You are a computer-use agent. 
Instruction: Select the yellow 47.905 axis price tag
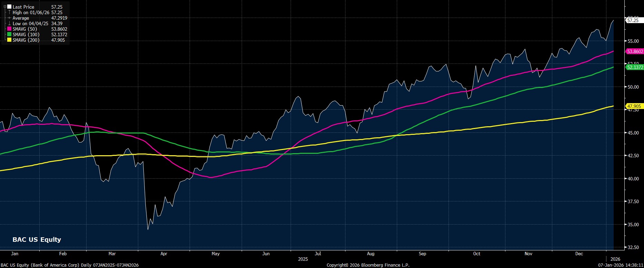click(x=634, y=106)
